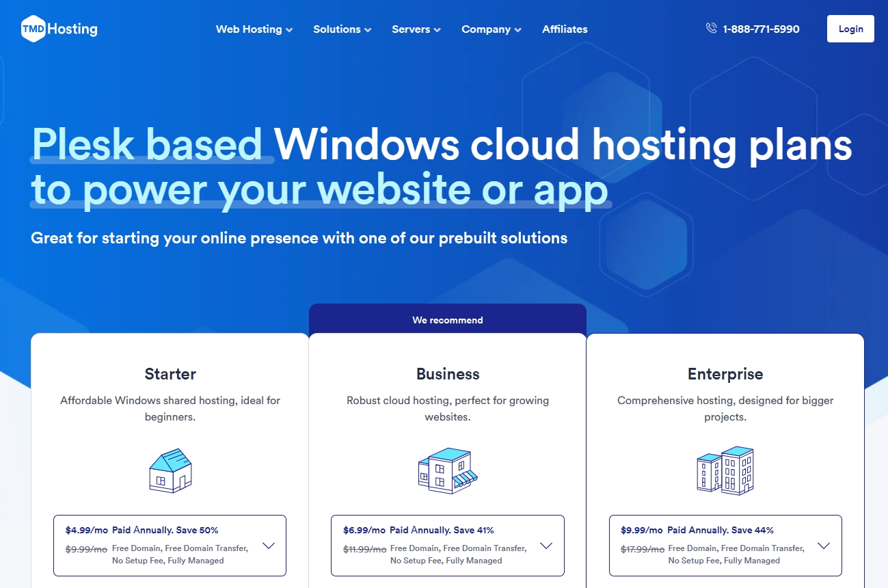Image resolution: width=888 pixels, height=588 pixels.
Task: Expand the Starter pricing details chevron
Action: [x=268, y=546]
